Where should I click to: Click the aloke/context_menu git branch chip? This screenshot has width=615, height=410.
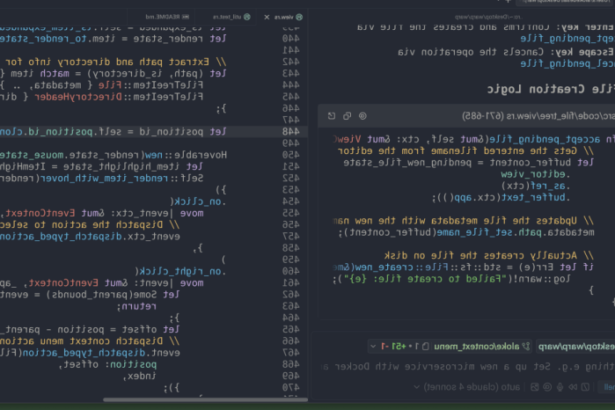(477, 346)
